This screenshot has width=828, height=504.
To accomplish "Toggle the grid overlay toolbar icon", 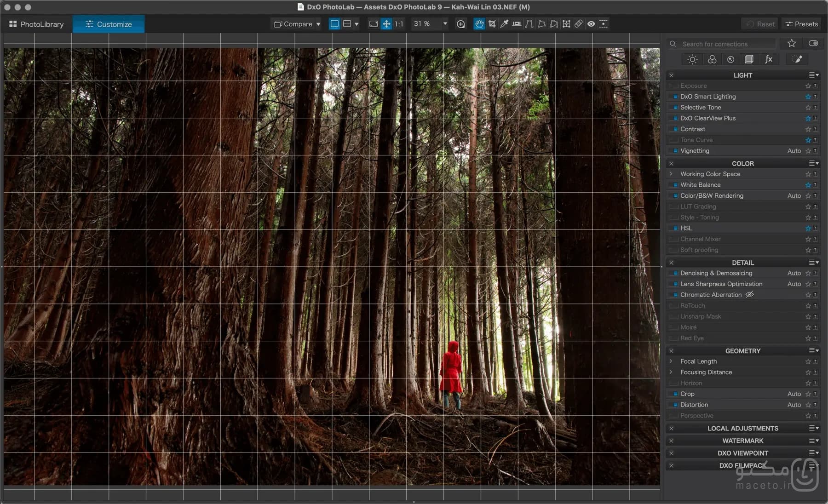I will tap(604, 24).
